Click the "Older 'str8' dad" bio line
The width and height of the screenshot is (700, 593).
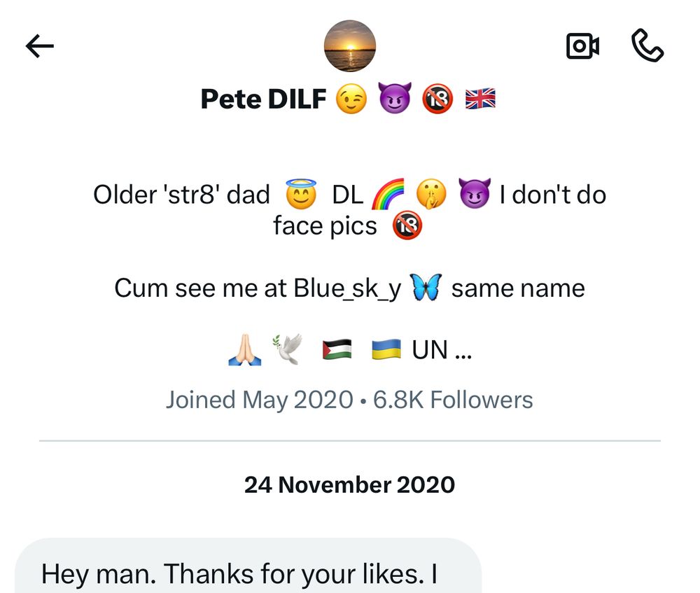click(181, 195)
